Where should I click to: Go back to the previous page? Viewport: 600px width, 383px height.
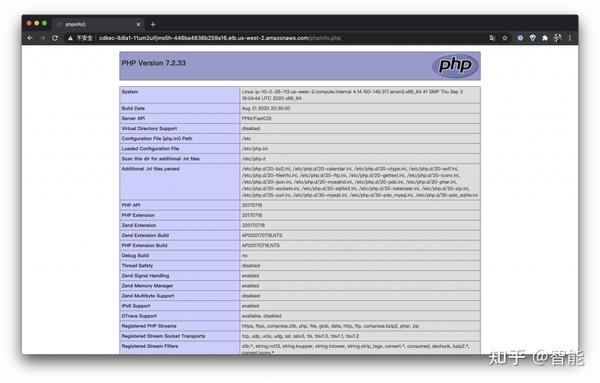tap(30, 38)
